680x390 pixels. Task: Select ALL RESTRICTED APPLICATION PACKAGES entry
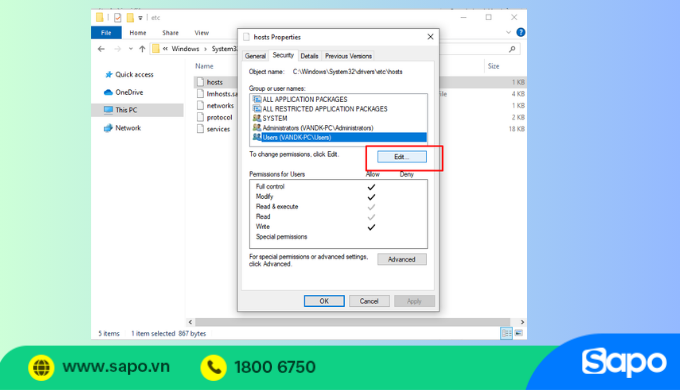tap(338, 109)
